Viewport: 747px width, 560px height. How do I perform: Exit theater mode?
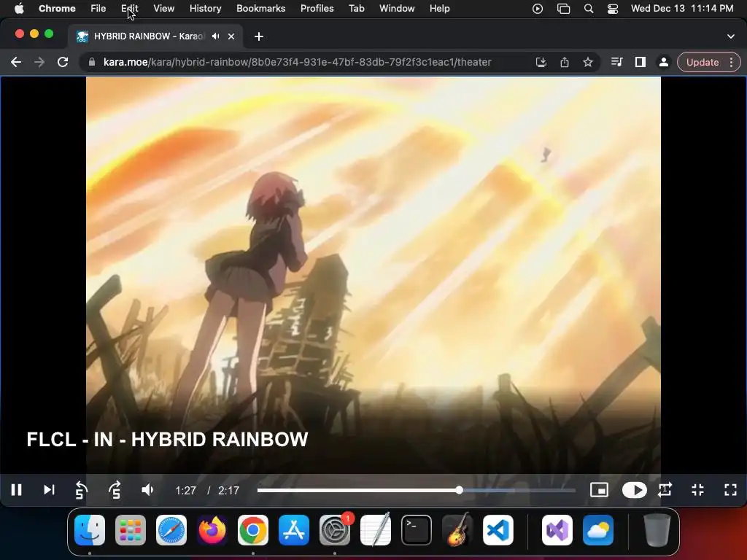click(697, 490)
